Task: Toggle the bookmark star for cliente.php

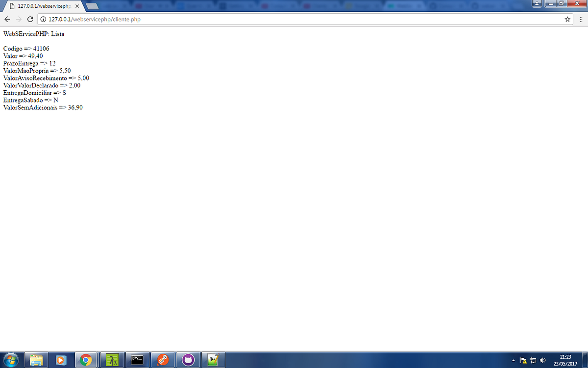Action: point(567,19)
